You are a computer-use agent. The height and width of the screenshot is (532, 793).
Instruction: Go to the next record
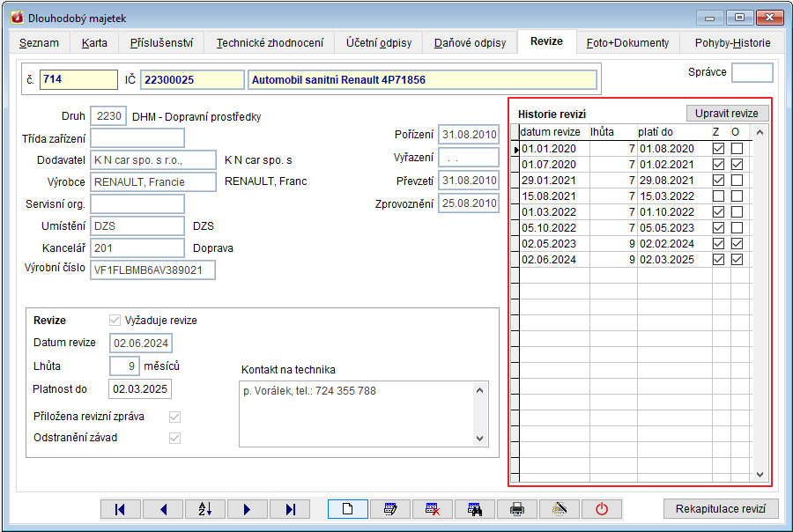tap(248, 509)
